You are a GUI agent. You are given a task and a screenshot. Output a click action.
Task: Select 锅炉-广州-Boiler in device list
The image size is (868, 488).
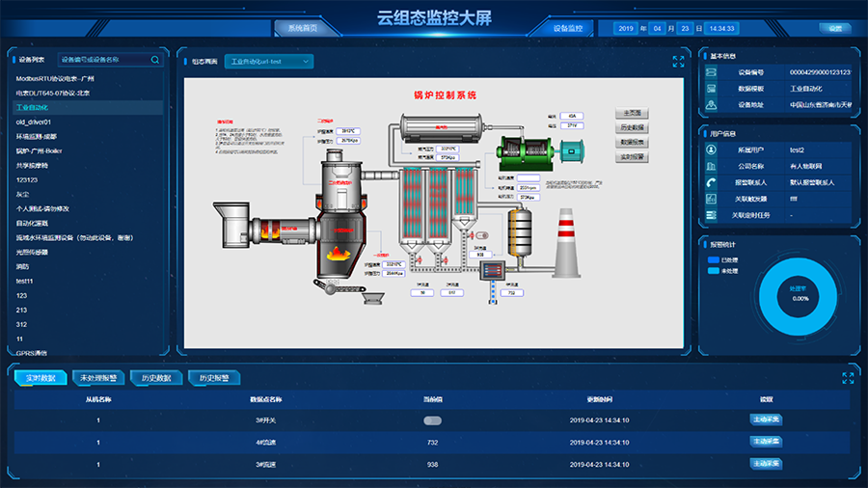point(39,150)
